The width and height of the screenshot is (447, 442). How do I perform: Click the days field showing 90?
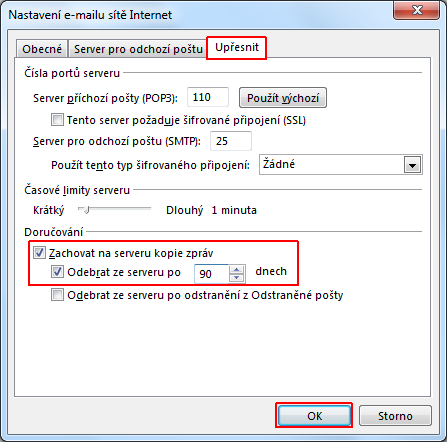[x=212, y=274]
